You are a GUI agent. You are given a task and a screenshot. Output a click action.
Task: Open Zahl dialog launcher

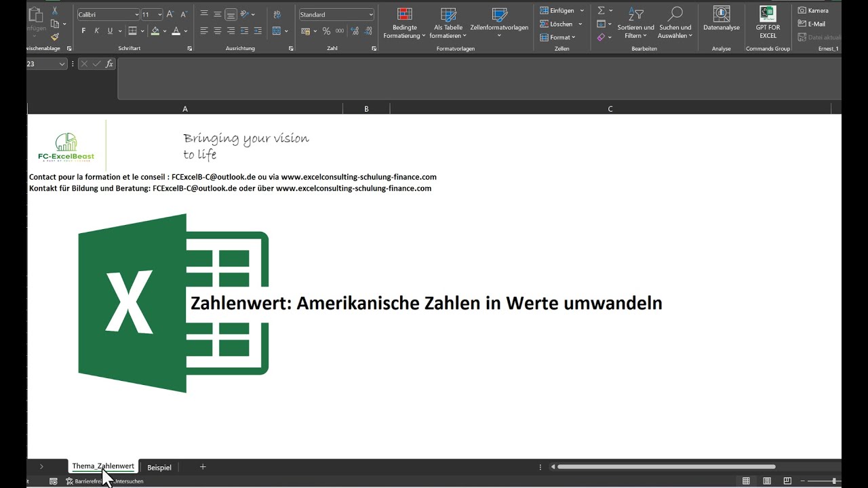[374, 49]
